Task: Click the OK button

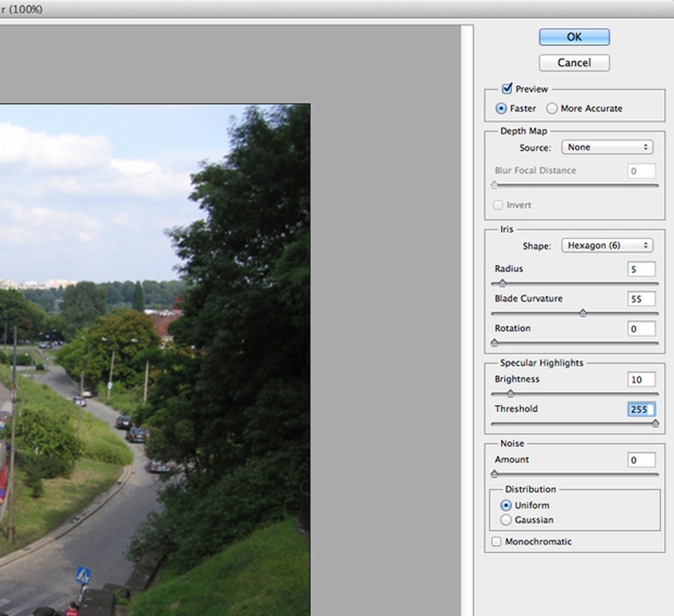Action: [x=574, y=37]
